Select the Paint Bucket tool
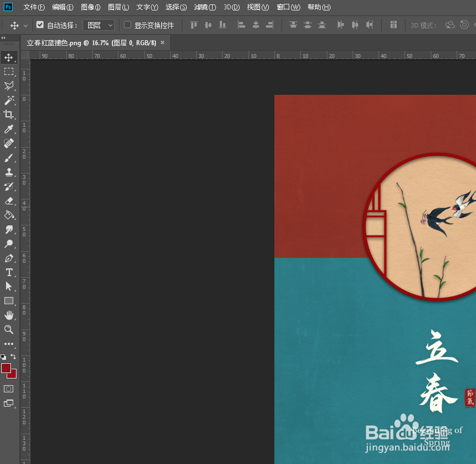 9,215
